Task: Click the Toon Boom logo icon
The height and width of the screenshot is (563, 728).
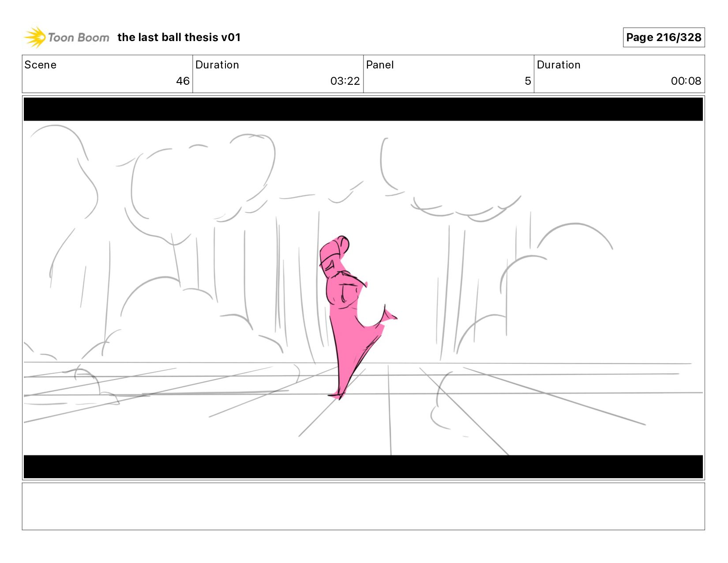Action: [x=35, y=37]
